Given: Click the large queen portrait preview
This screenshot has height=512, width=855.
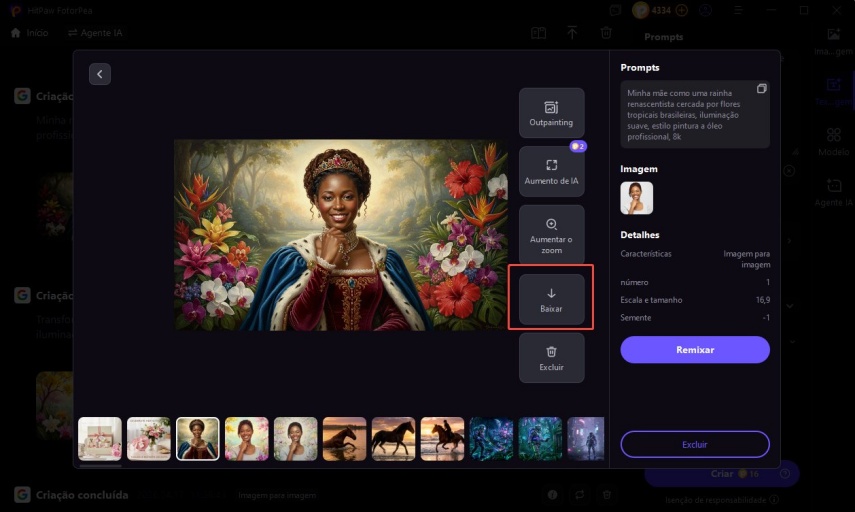Looking at the screenshot, I should (340, 235).
